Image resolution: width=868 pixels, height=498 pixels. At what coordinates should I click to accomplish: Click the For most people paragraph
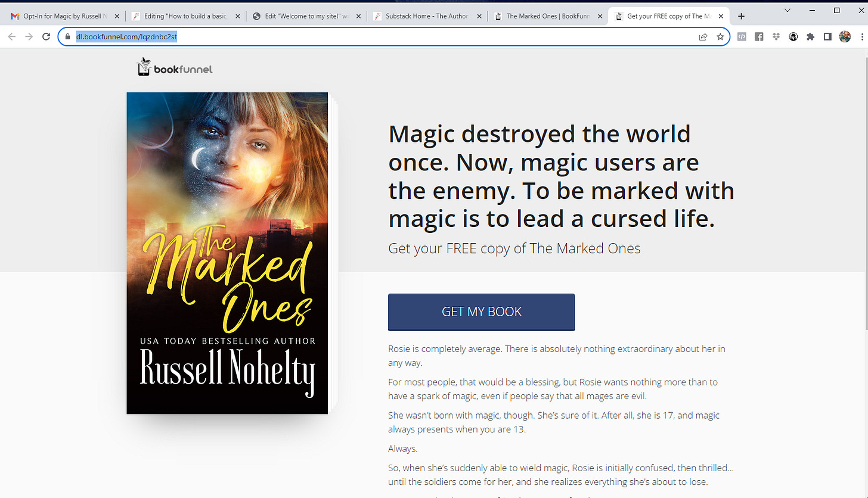click(553, 389)
